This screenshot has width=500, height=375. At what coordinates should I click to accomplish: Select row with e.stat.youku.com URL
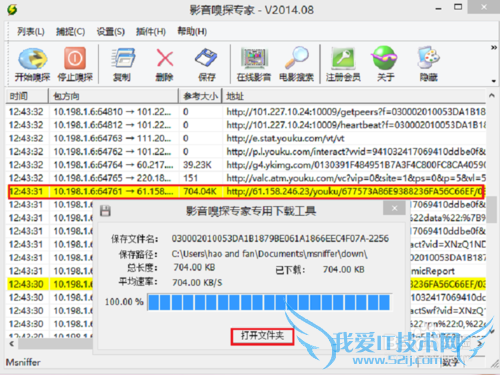click(246, 138)
